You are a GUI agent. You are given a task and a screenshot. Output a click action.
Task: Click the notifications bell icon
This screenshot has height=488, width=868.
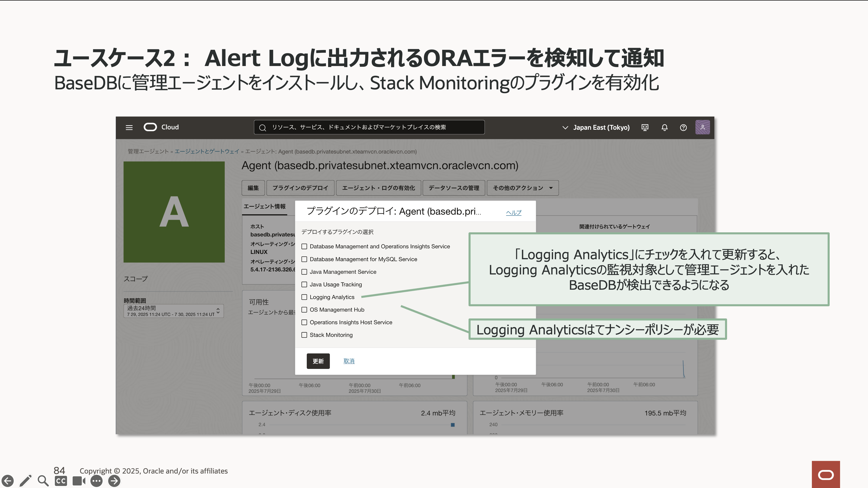664,128
